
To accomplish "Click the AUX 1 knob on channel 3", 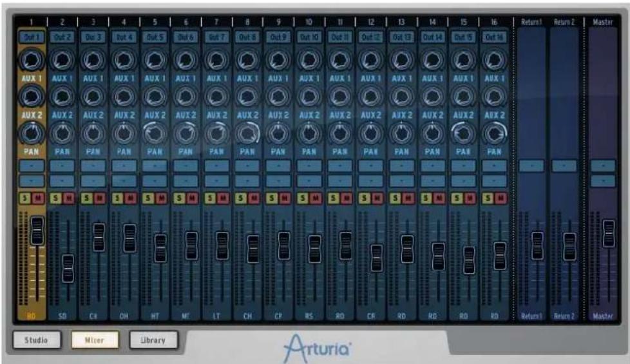I will (93, 61).
